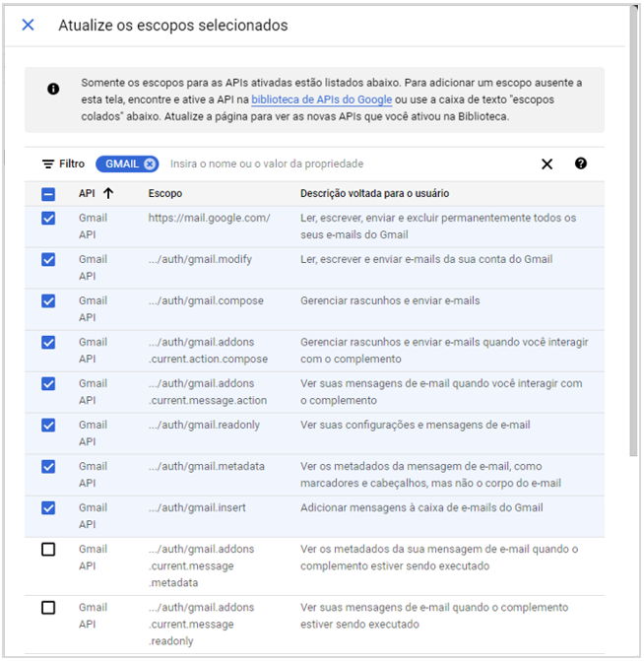Sort by the Escopo column header
This screenshot has width=644, height=661.
pyautogui.click(x=165, y=194)
